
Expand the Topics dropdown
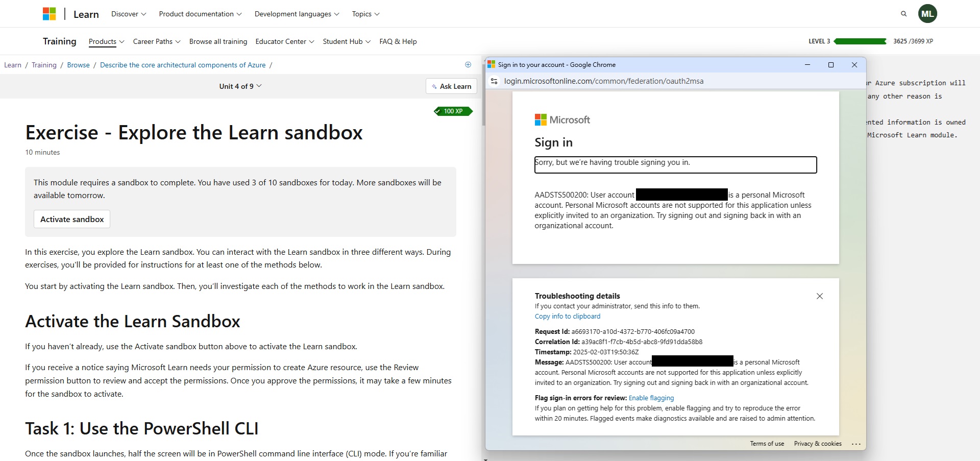(365, 14)
